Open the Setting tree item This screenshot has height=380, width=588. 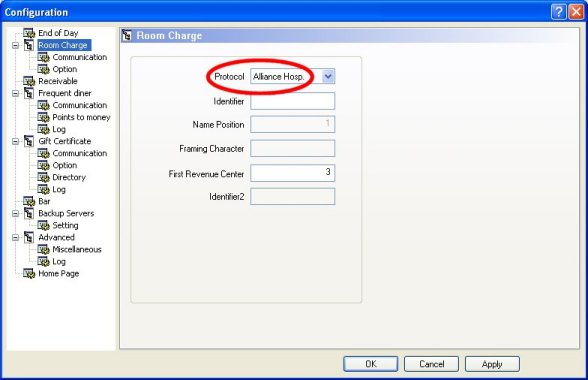[x=65, y=225]
